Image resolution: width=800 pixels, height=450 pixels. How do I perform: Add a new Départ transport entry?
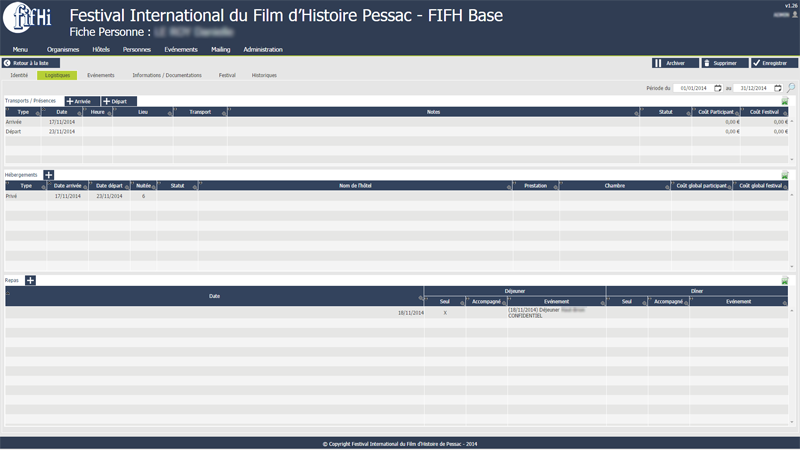(119, 101)
